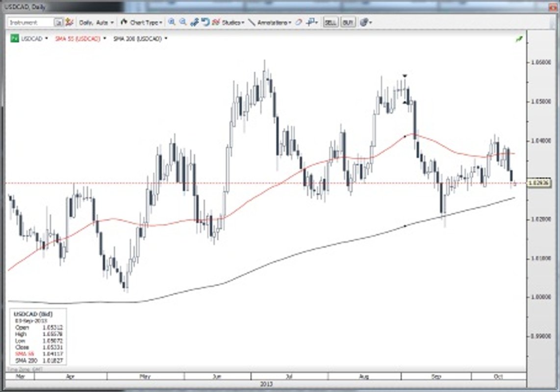Click the crosshair pointer icon near Annotations
Image resolution: width=560 pixels, height=392 pixels.
[x=310, y=22]
